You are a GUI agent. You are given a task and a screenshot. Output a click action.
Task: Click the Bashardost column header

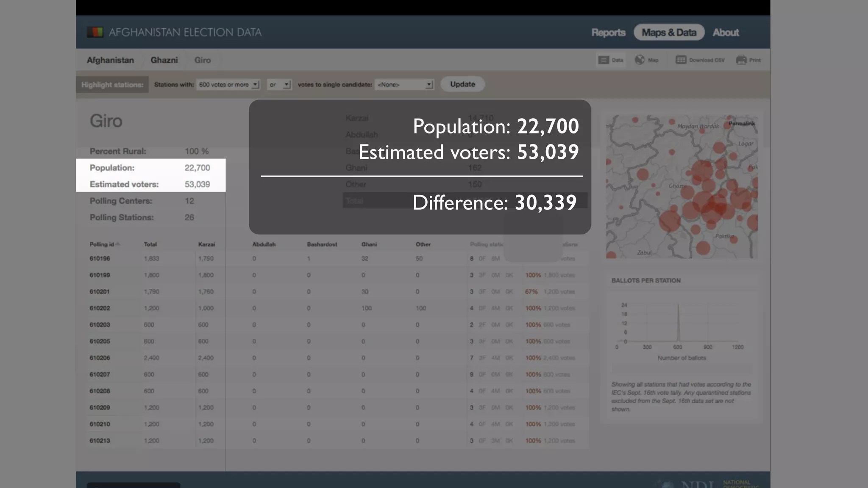click(x=322, y=244)
